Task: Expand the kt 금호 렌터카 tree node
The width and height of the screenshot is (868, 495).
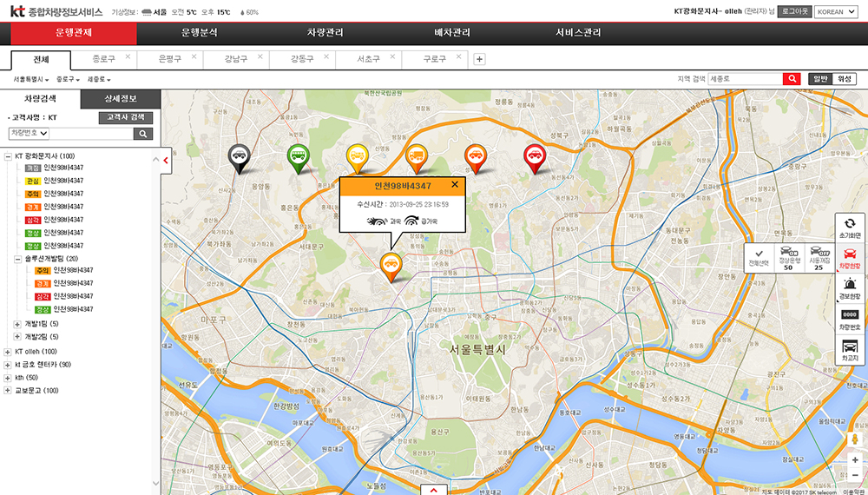Action: point(8,365)
